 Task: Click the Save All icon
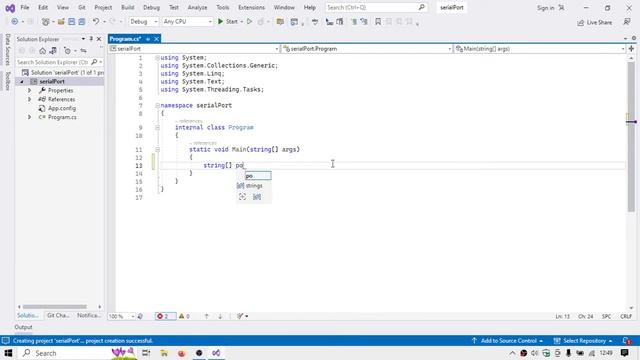pyautogui.click(x=82, y=22)
